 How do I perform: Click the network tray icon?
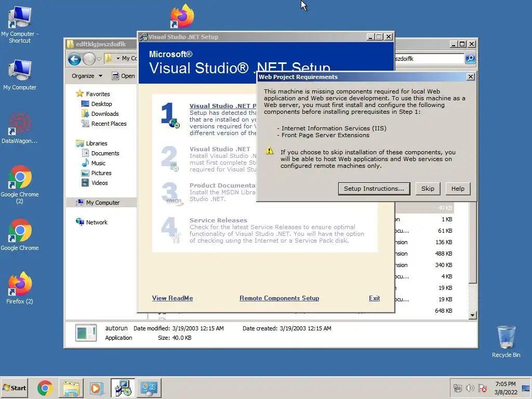point(458,388)
